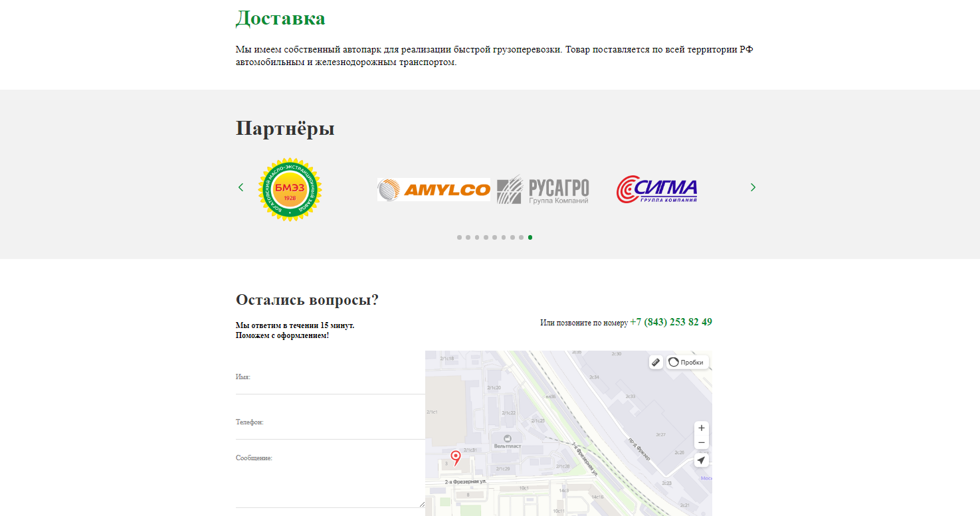Select the first carousel pagination dot

click(459, 237)
